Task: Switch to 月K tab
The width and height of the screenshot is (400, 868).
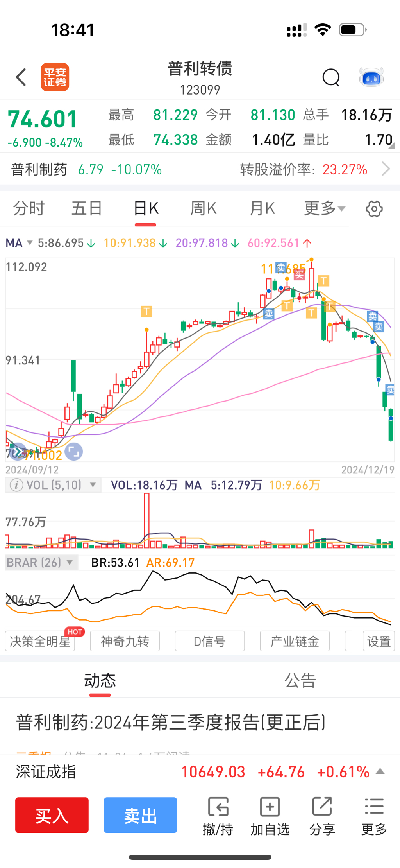Action: 262,208
